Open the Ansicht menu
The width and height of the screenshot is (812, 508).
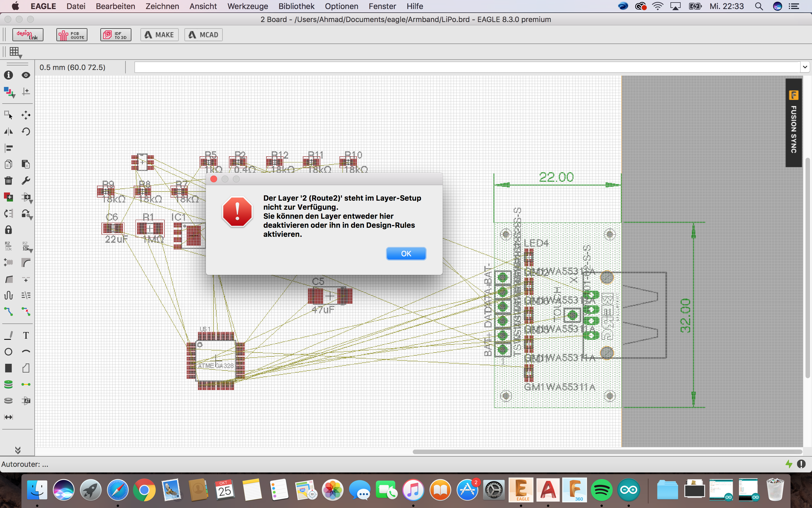203,6
